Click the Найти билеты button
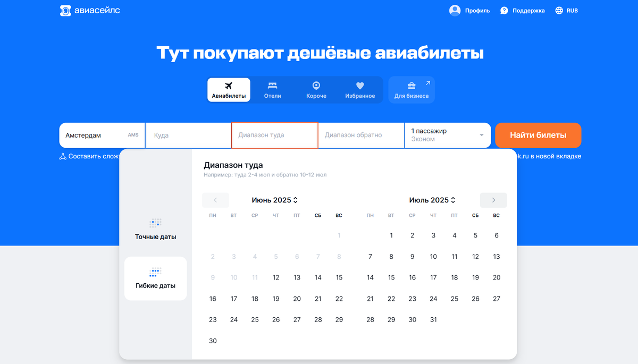The height and width of the screenshot is (364, 638). 538,135
